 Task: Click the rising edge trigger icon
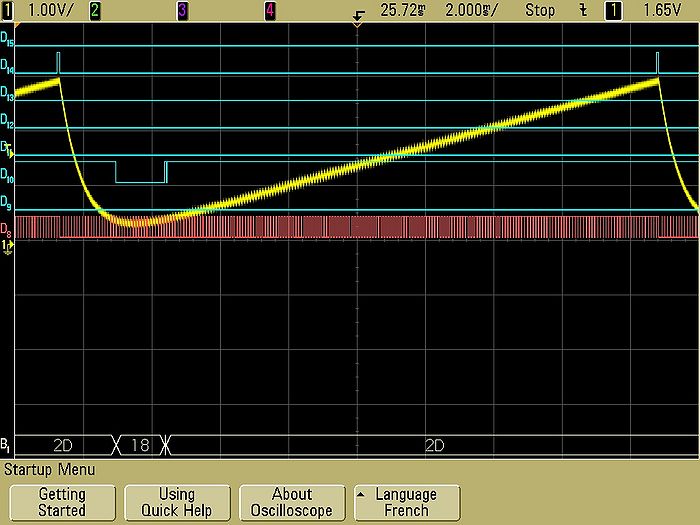pos(582,8)
